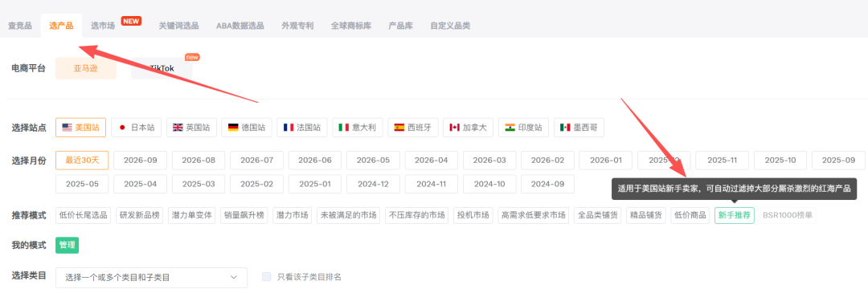Expand the 选择一个或多个类目和子类目 dropdown
Viewport: 868px width, 293px height.
pyautogui.click(x=151, y=277)
